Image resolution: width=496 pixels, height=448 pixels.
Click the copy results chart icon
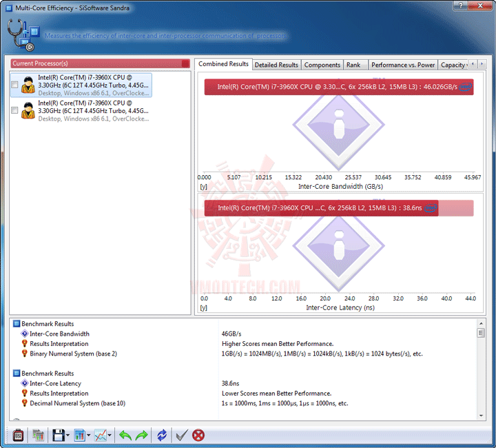point(39,436)
